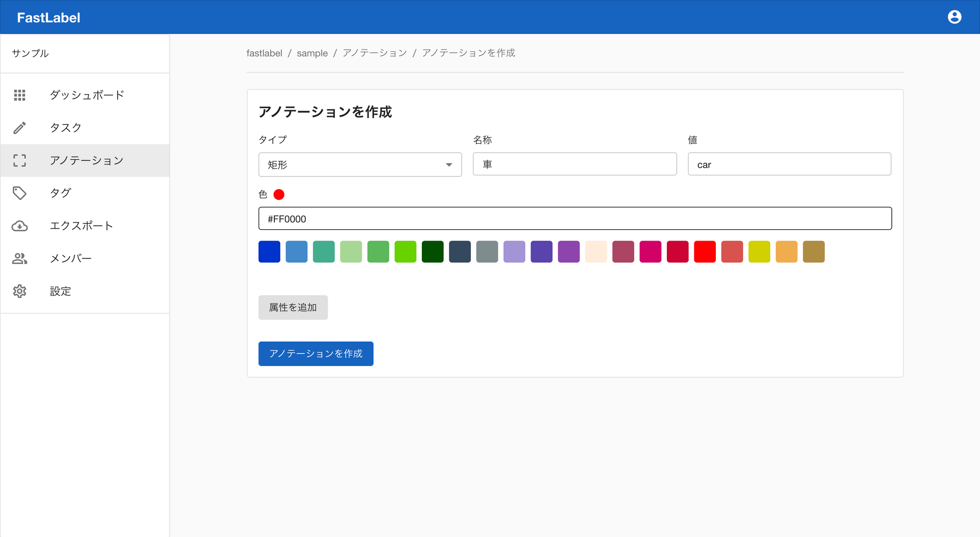Image resolution: width=980 pixels, height=537 pixels.
Task: Click the blue アノテーションを作成 button
Action: 316,354
